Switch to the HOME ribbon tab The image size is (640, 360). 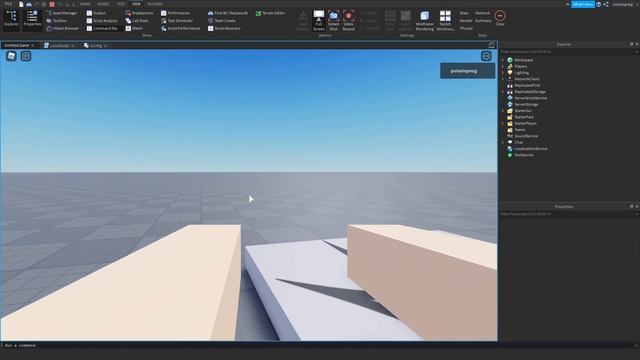85,4
